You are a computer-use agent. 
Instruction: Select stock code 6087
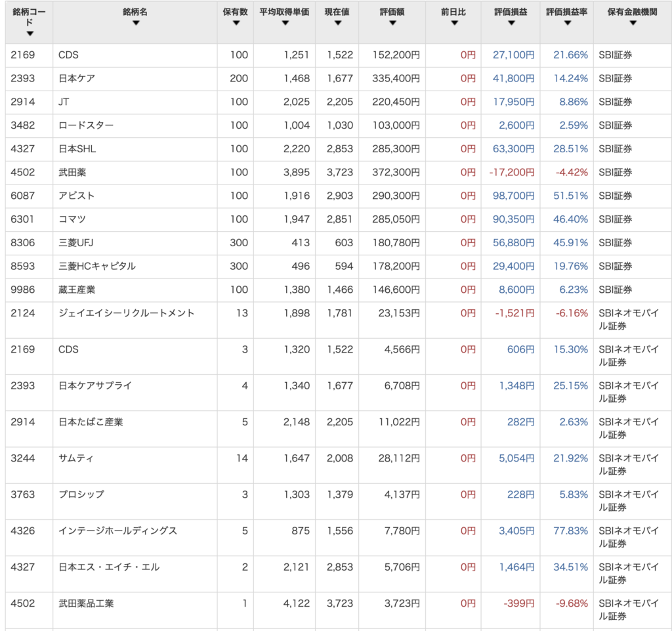23,196
